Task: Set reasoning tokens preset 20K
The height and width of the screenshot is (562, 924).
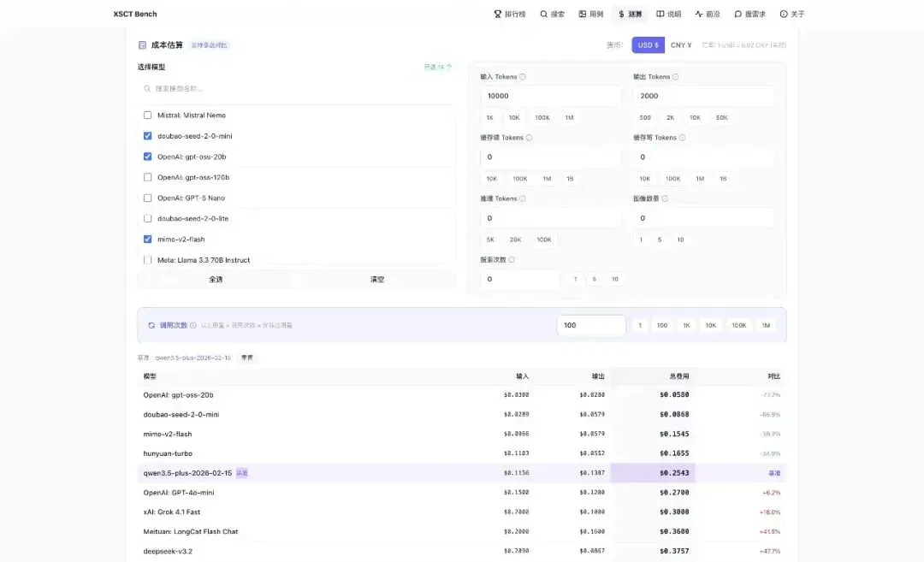Action: 516,240
